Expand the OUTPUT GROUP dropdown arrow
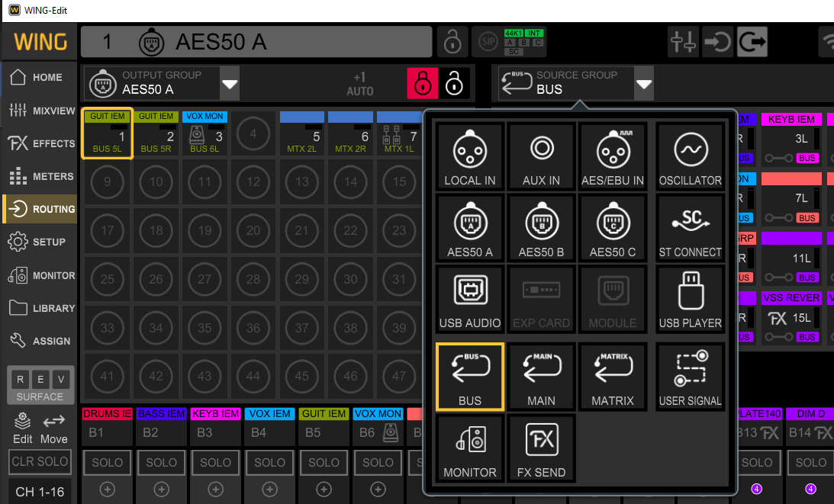The width and height of the screenshot is (834, 504). 230,83
